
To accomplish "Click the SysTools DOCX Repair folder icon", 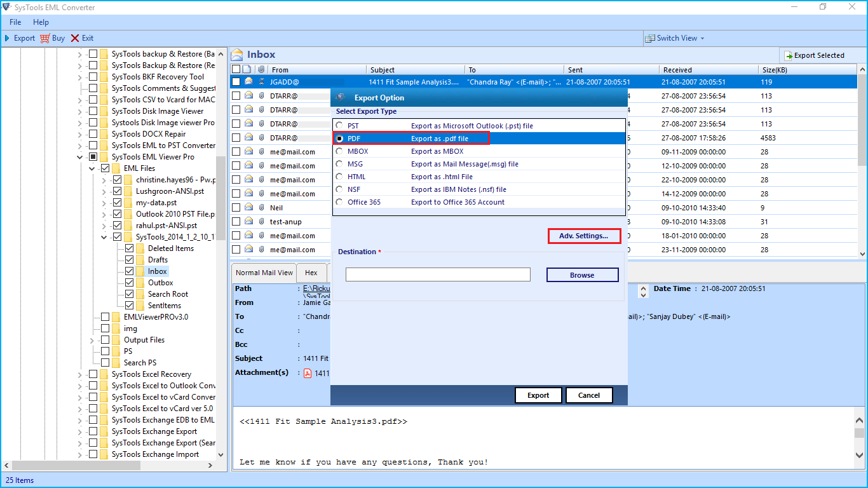I will click(104, 134).
